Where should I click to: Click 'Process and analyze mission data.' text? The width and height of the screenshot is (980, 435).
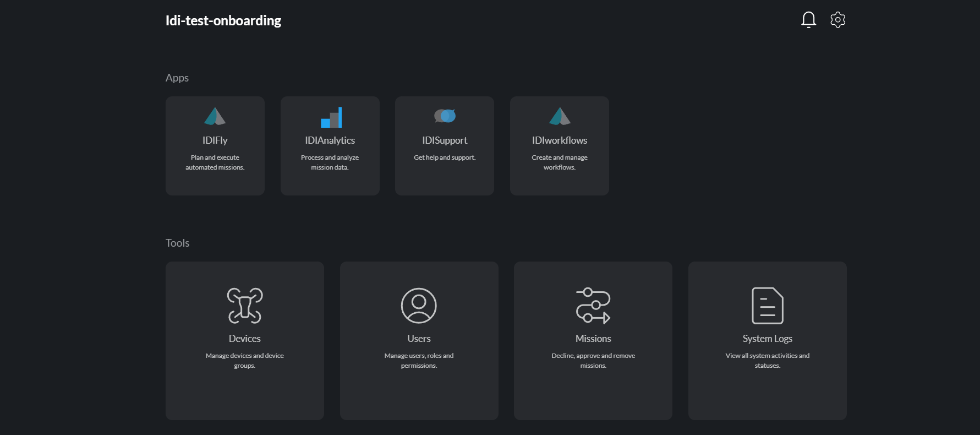(x=330, y=162)
